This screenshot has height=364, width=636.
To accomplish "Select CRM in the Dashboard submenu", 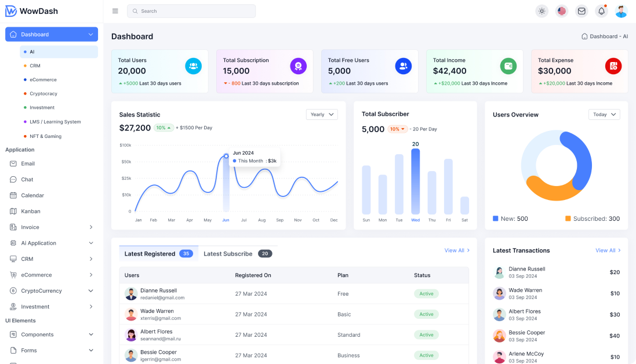I will coord(34,65).
